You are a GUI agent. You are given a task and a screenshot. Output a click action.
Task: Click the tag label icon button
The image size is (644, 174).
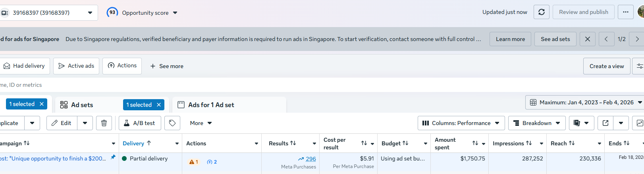(x=172, y=123)
